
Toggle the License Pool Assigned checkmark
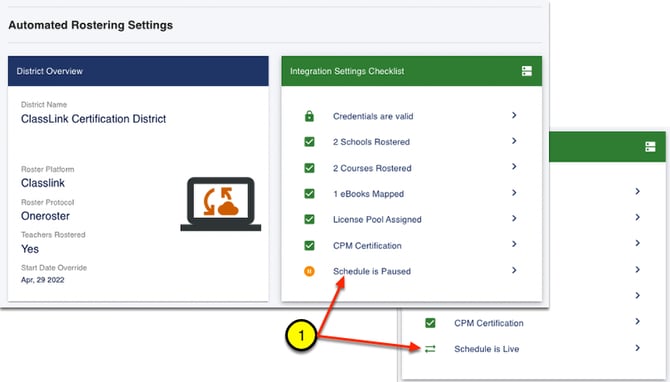309,219
